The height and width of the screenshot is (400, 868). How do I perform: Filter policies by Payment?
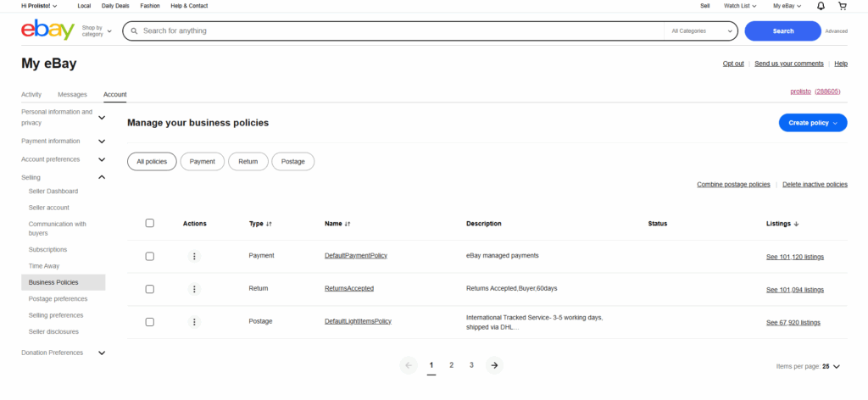[202, 162]
